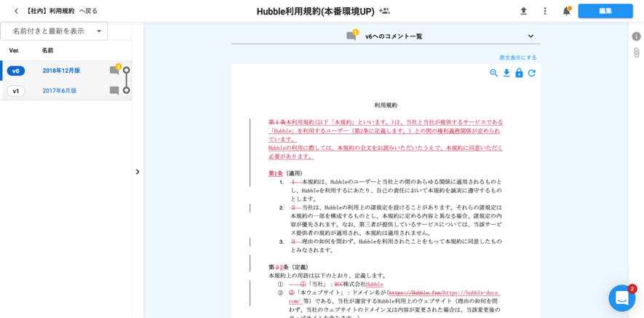Click the 【社内】利用規約 へ戻る link

62,11
